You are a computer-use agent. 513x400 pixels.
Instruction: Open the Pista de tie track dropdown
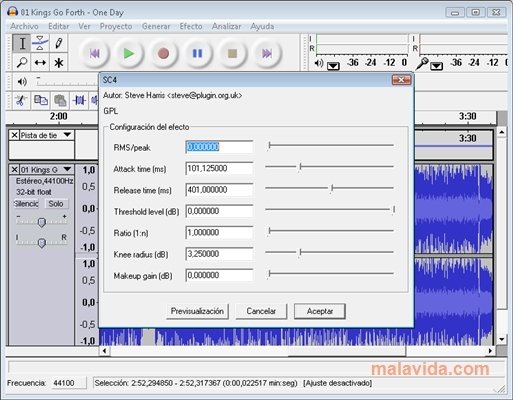67,135
